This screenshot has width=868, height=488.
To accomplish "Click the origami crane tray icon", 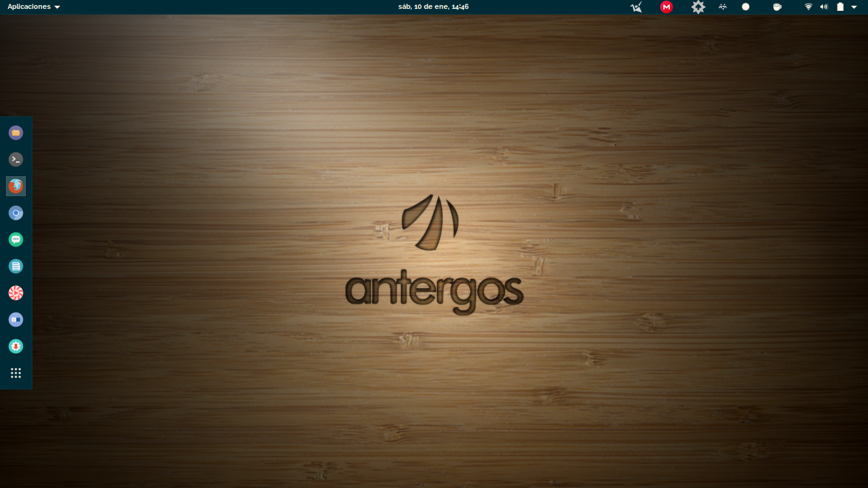I will click(636, 7).
